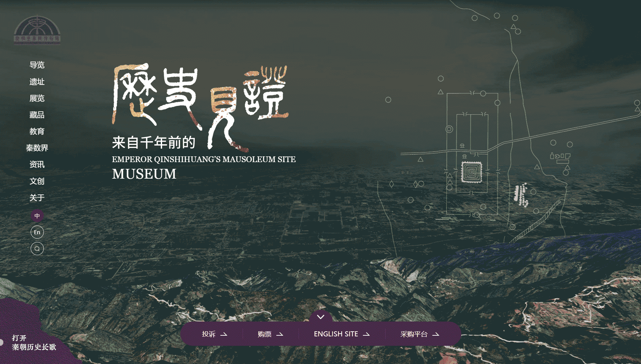The width and height of the screenshot is (641, 364).
Task: Click the white dot beside 打开
Action: (x=1, y=342)
